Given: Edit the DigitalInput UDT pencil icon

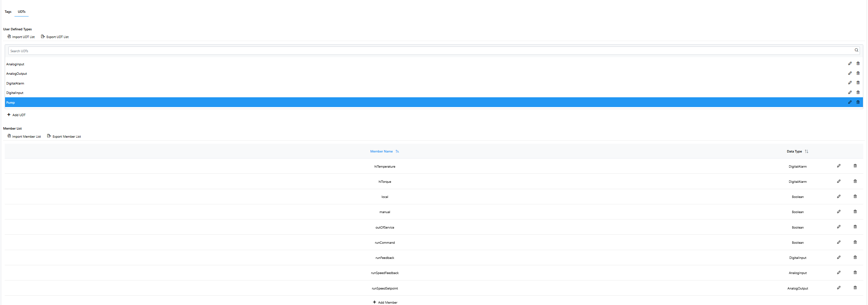Looking at the screenshot, I should click(x=850, y=92).
